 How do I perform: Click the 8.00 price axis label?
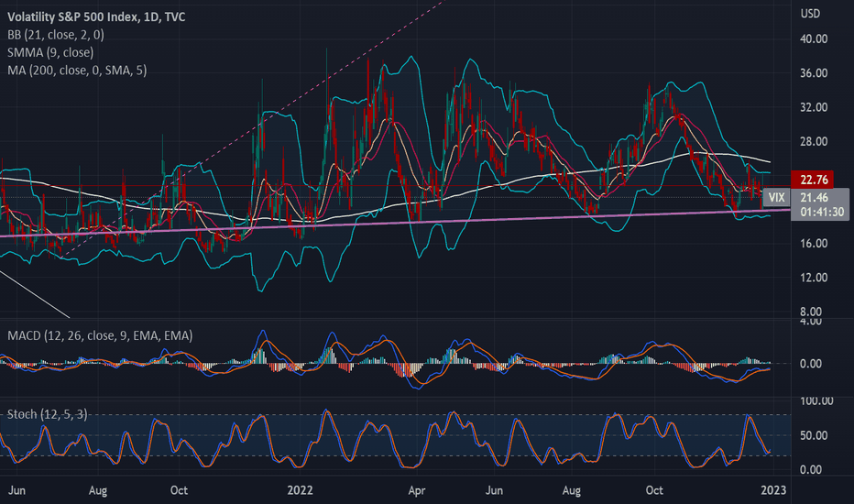coord(811,312)
